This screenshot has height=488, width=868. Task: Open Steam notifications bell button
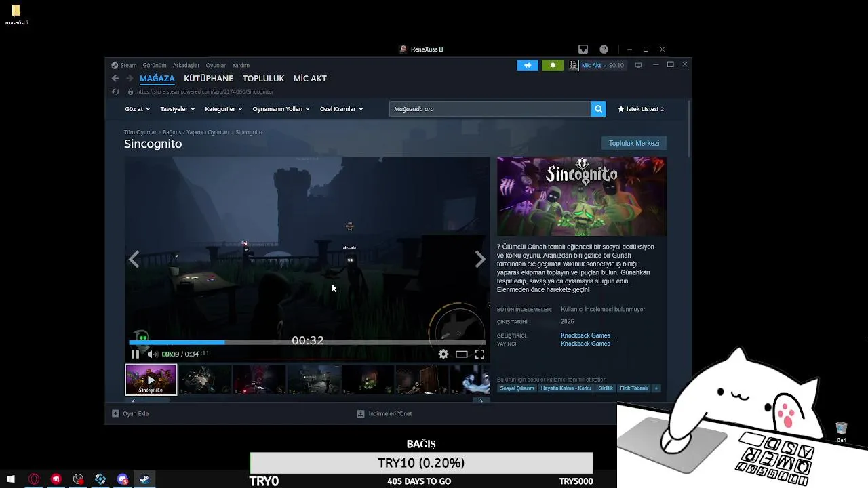(x=553, y=65)
